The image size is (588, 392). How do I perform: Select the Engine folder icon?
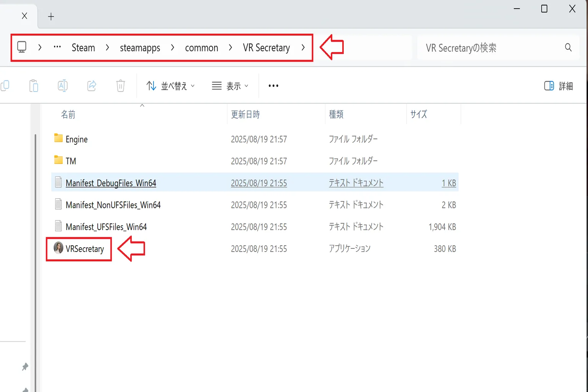coord(58,138)
